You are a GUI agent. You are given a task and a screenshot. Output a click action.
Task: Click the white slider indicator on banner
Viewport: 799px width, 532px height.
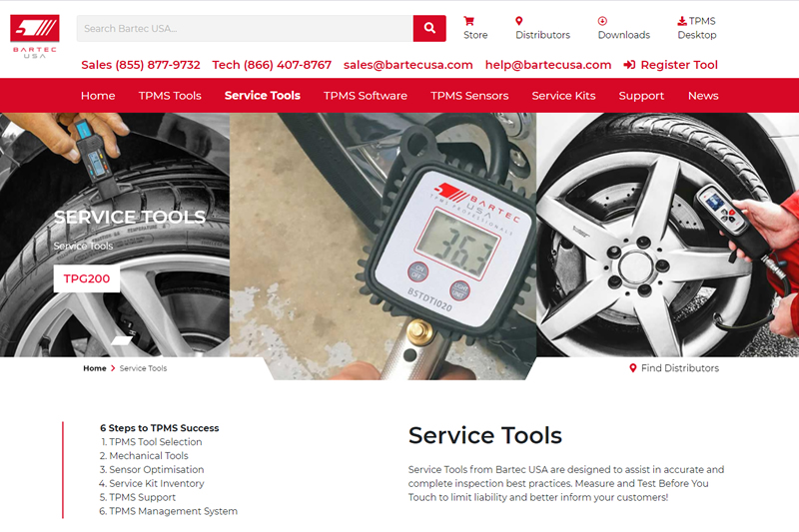122,340
